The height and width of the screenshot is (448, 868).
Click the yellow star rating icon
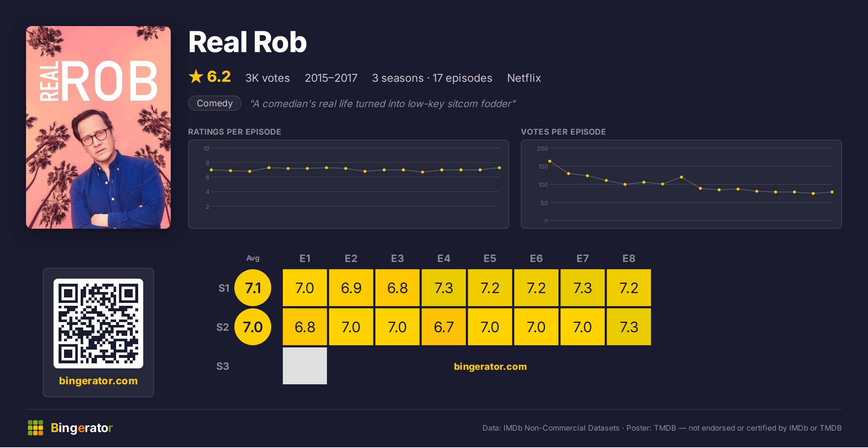click(196, 76)
